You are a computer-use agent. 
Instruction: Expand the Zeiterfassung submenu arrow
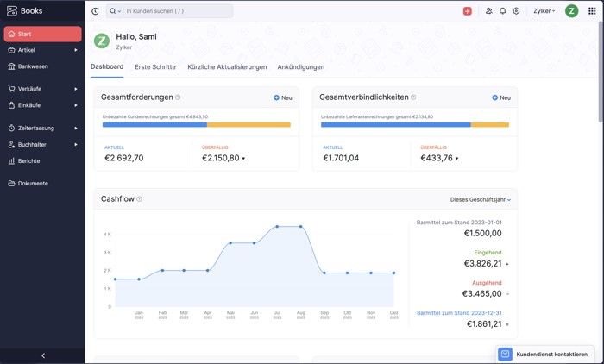(x=76, y=128)
